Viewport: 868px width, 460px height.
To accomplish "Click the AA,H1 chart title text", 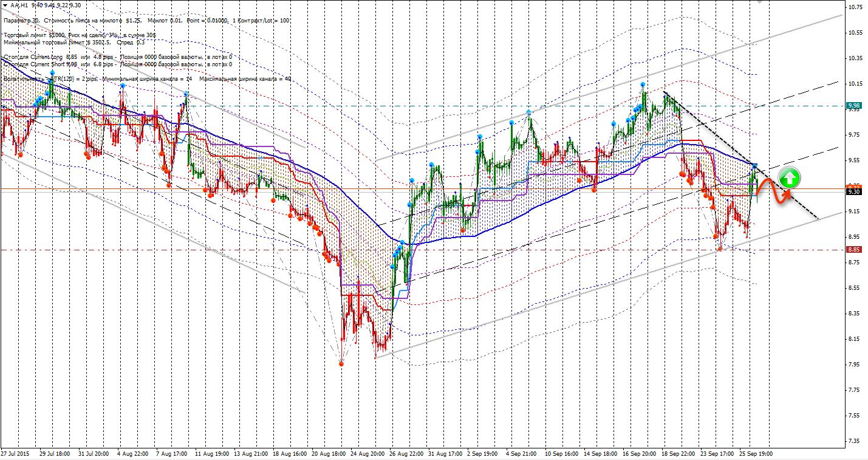I will (18, 5).
